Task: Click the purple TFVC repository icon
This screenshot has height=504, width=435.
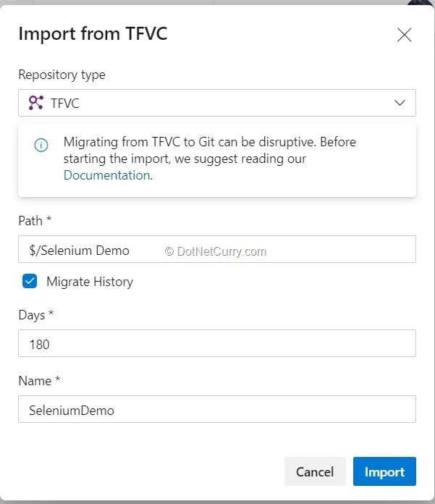Action: (x=35, y=103)
